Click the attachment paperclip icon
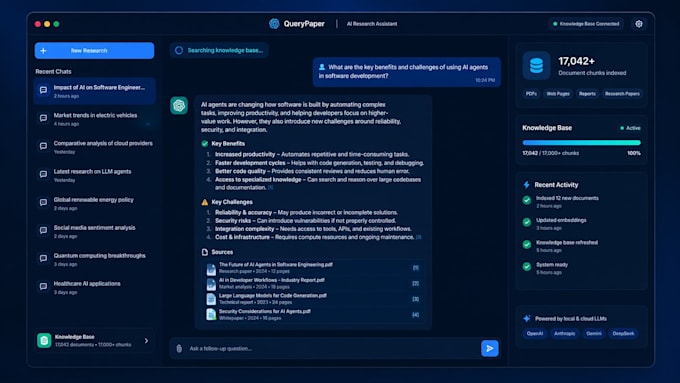Screen dimensions: 680x383 tap(179, 348)
